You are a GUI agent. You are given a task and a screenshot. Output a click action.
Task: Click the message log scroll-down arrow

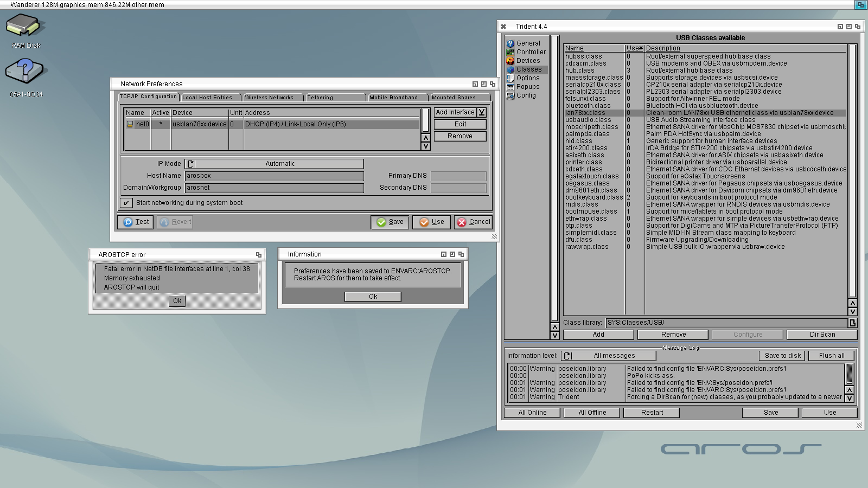(x=850, y=398)
